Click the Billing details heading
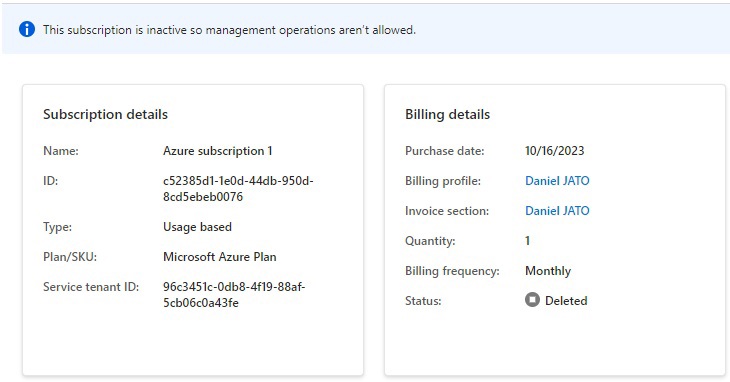Viewport: 730px width, 382px height. click(x=447, y=114)
